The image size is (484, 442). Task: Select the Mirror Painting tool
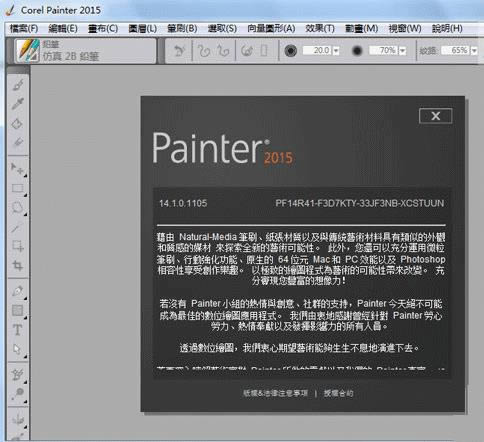tap(18, 420)
